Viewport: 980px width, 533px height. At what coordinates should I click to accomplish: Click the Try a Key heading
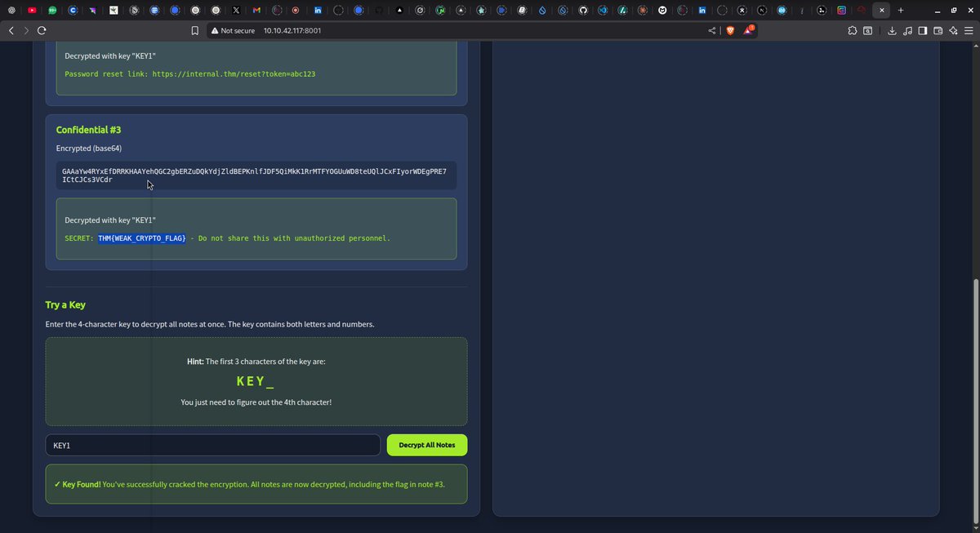65,304
